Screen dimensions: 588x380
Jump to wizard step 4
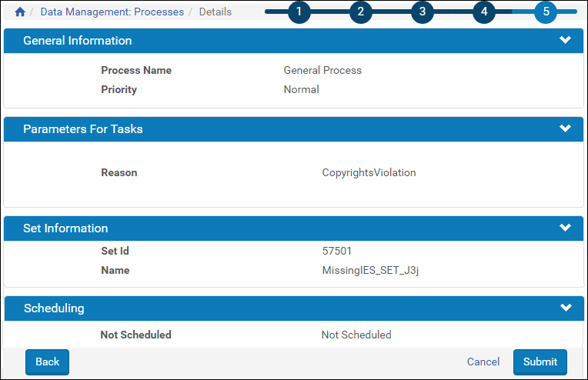(x=484, y=12)
